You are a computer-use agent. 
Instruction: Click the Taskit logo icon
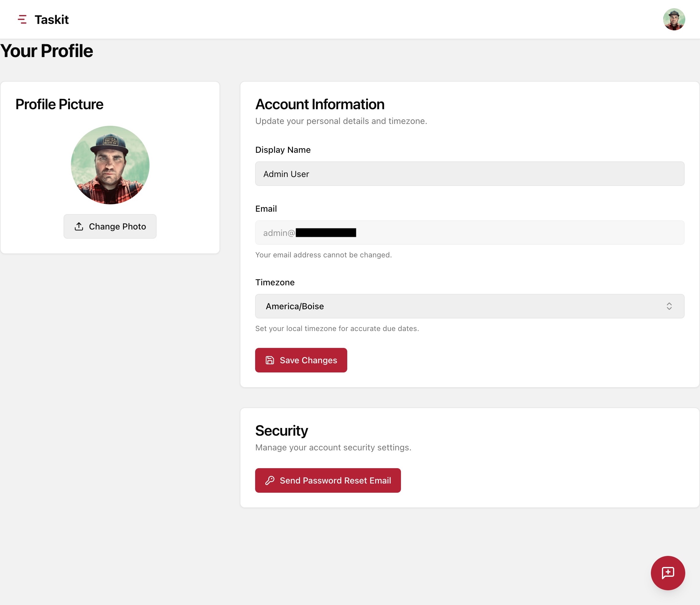22,19
